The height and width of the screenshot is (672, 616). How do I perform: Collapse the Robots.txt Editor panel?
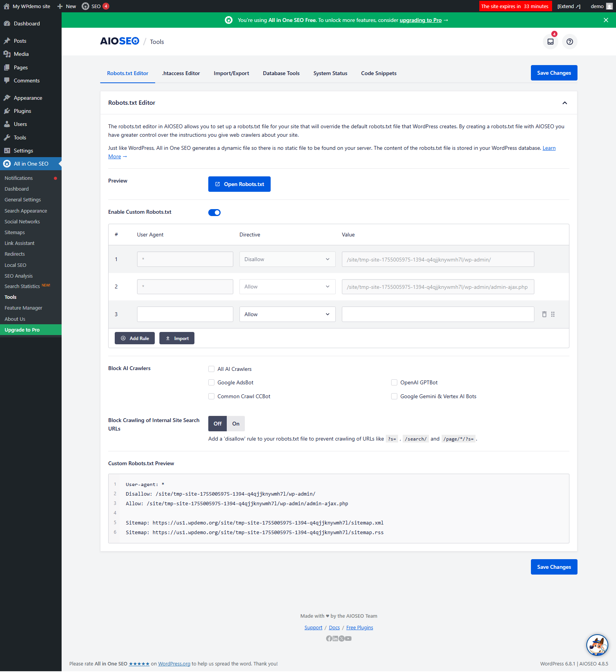pos(564,103)
